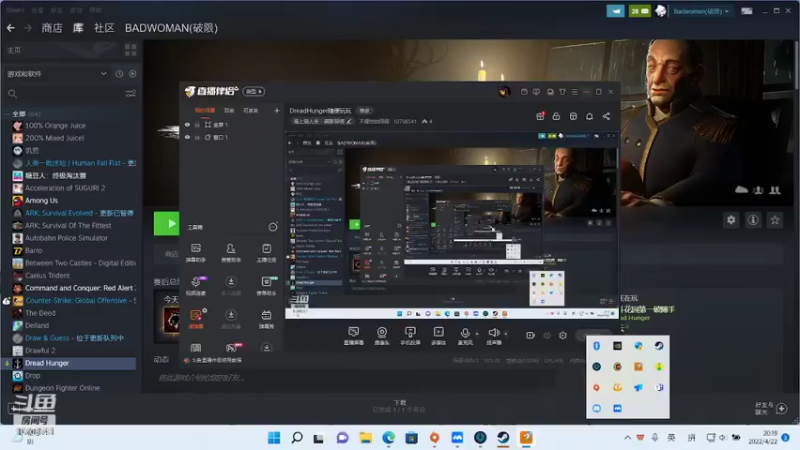Click Steam announcements megaphone button
Screen dimensions: 800x450
(x=615, y=11)
